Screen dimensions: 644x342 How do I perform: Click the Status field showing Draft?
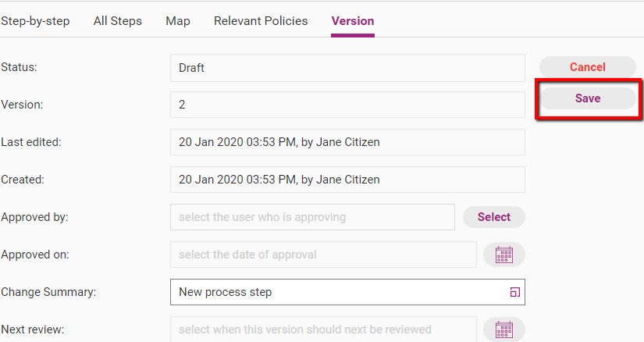point(347,68)
